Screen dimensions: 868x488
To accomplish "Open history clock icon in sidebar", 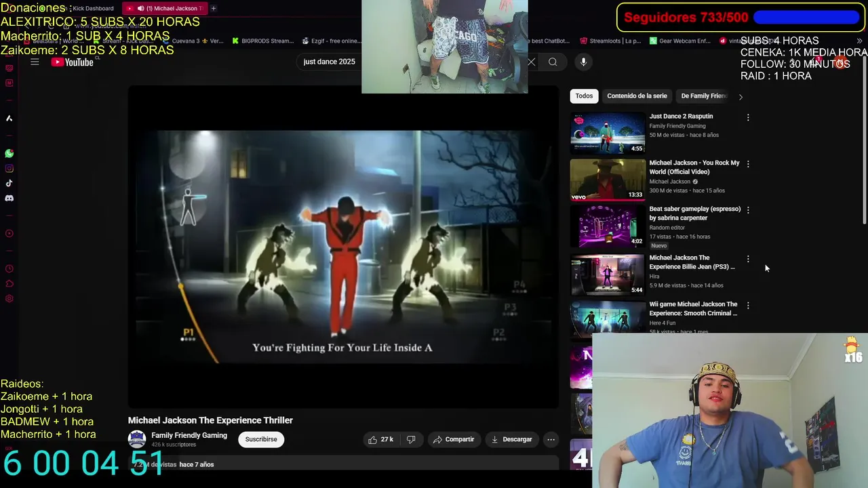I will [9, 269].
